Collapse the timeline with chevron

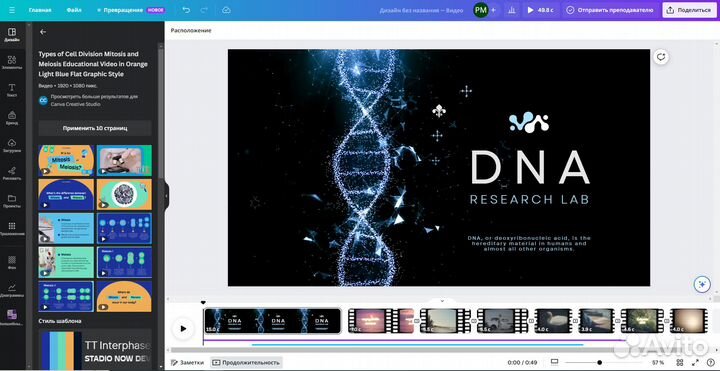(442, 301)
